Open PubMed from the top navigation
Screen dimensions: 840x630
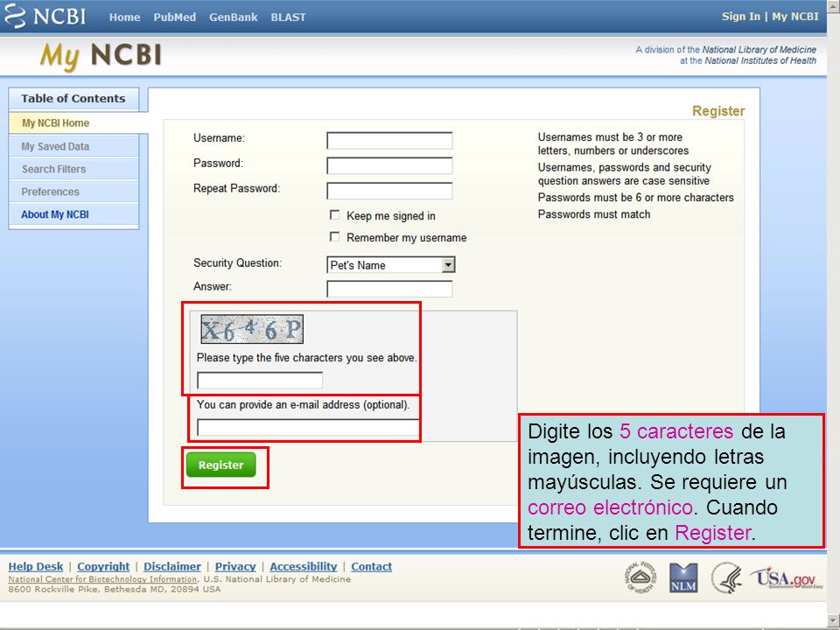[175, 17]
